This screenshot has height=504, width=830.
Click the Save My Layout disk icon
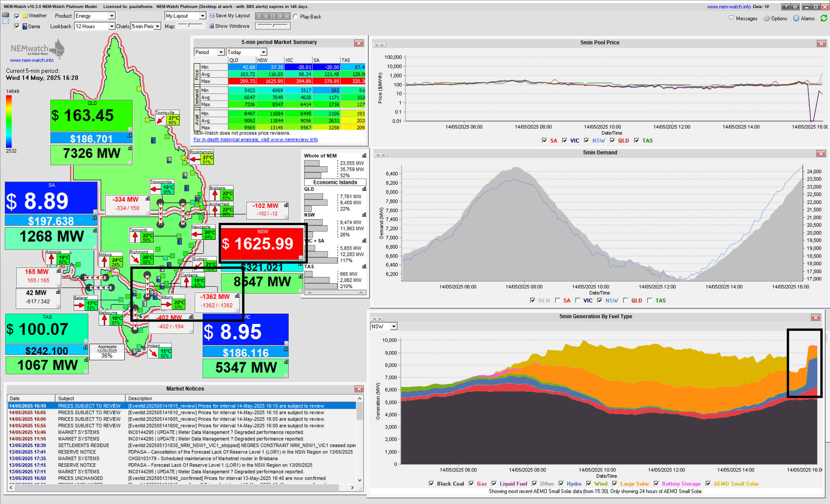tap(212, 16)
